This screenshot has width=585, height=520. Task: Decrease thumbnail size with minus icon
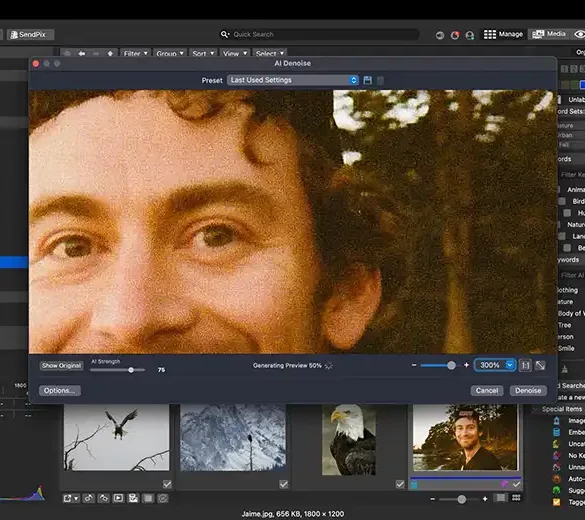click(432, 499)
